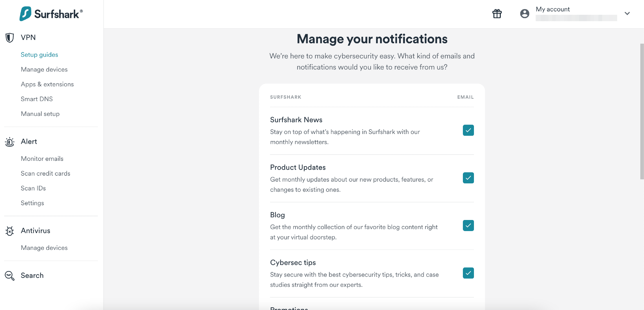Viewport: 644px width, 310px height.
Task: Click the Alert bell icon
Action: [9, 142]
